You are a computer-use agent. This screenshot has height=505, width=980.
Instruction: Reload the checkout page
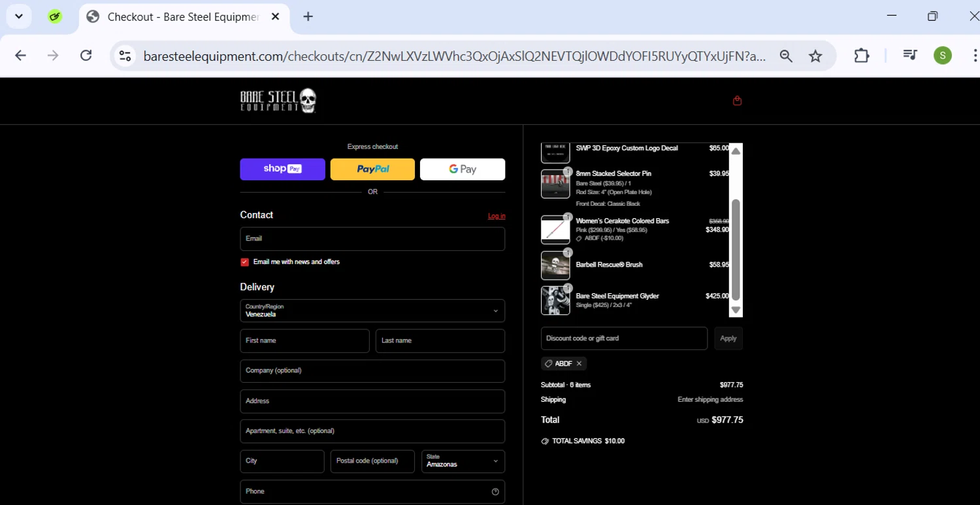(x=86, y=56)
